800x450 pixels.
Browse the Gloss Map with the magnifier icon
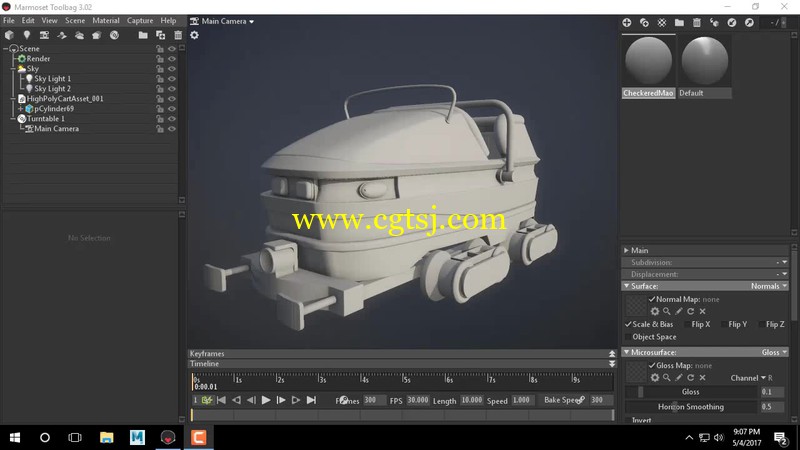tap(666, 378)
